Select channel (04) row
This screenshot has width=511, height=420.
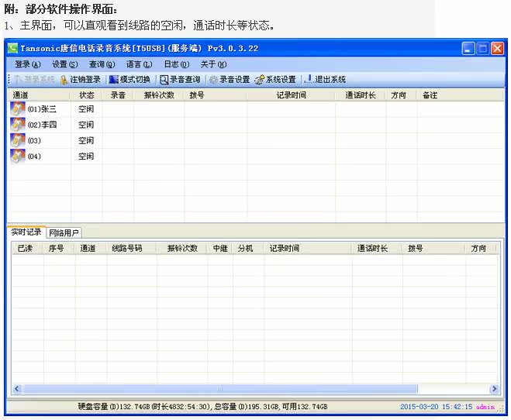point(256,157)
